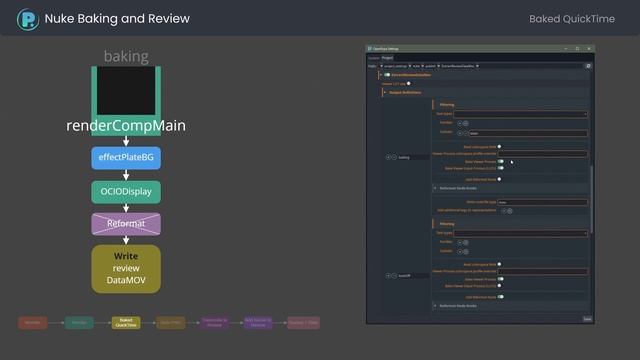Open breadcrumb arrow after ExtractReviewDataMov path
Viewport: 640px width, 360px height.
(477, 66)
